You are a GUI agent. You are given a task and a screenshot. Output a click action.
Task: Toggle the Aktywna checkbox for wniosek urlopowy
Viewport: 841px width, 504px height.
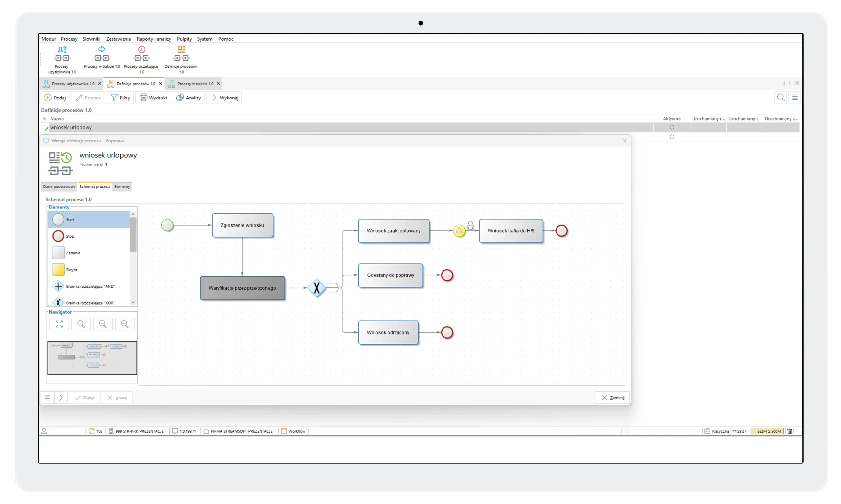coord(672,127)
